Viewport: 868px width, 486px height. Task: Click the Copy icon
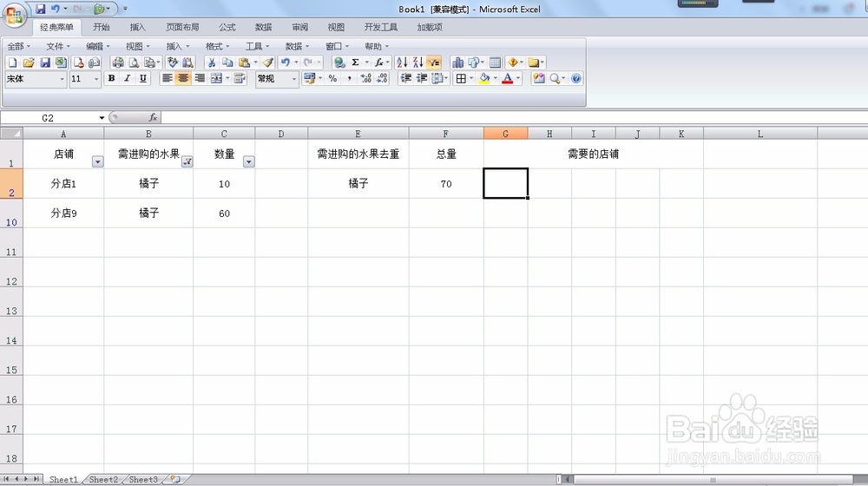tap(227, 62)
